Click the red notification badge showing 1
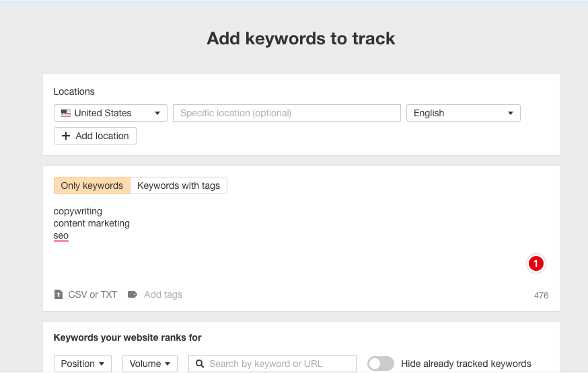 [536, 264]
